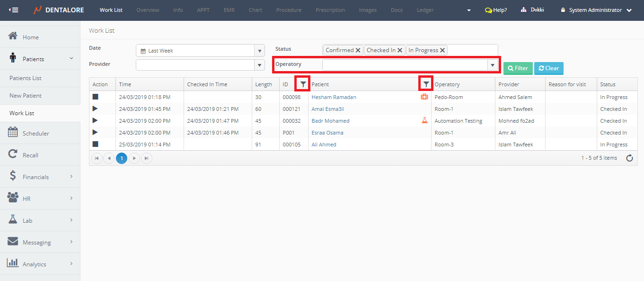Open the Date dropdown showing Last Week

259,51
